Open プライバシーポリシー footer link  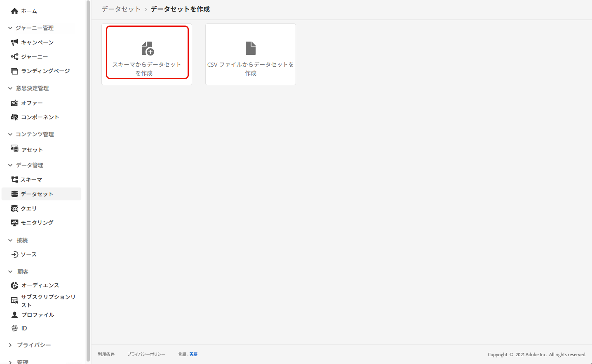(146, 354)
